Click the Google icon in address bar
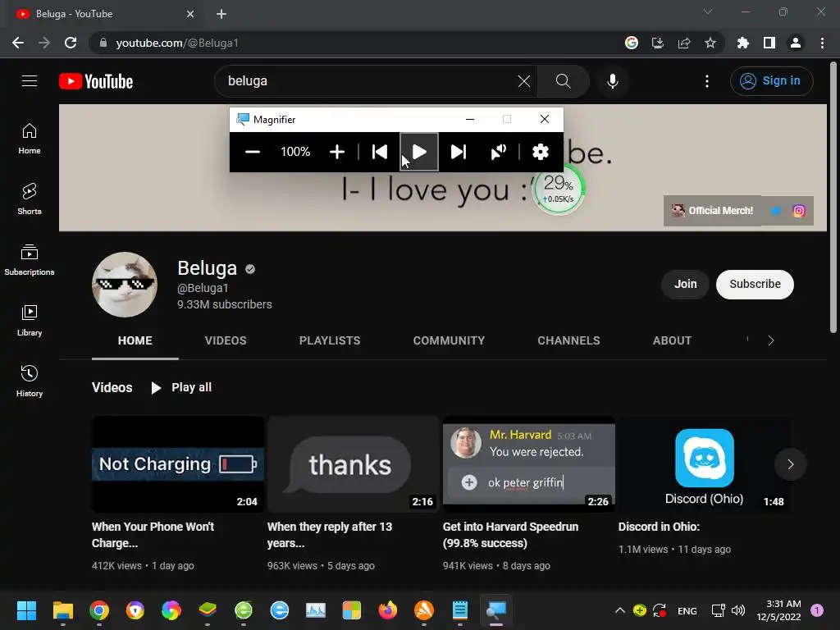Screen dimensions: 840x630 tap(632, 43)
